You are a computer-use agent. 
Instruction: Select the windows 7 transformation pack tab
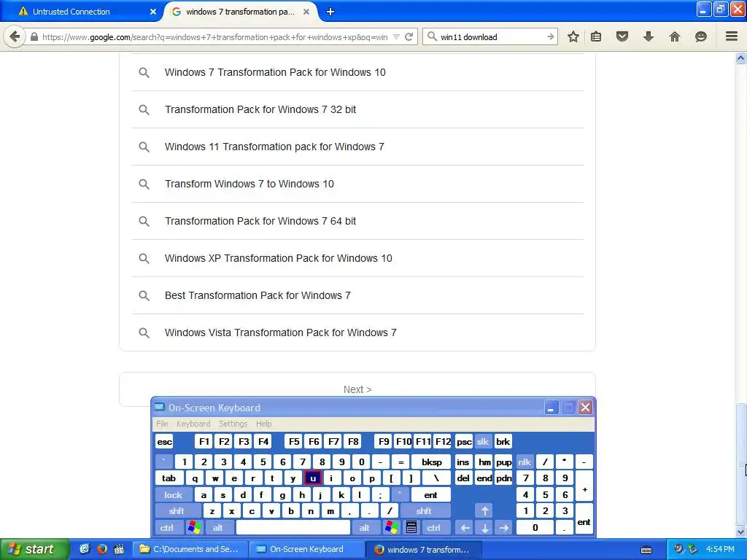pos(241,12)
